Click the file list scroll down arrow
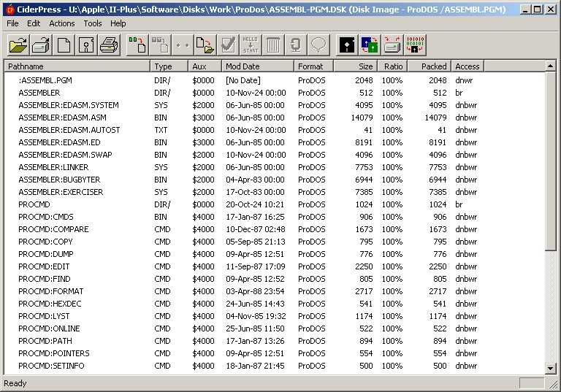 pyautogui.click(x=550, y=368)
